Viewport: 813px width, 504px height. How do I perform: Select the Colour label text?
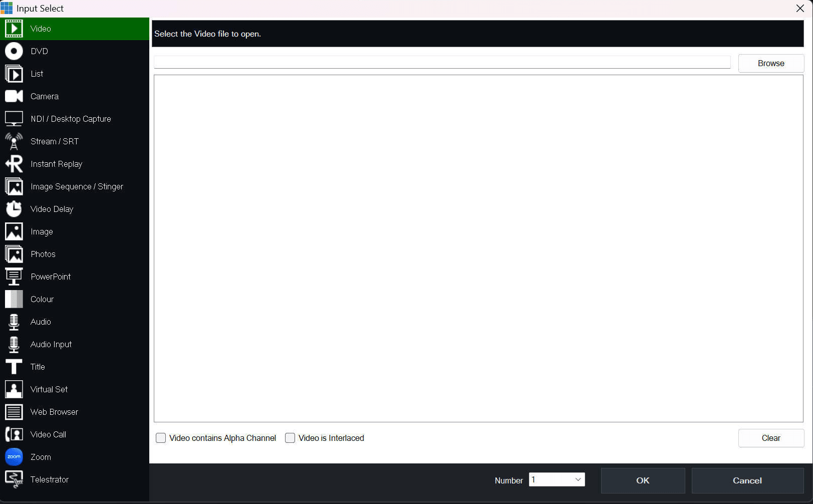pos(42,299)
